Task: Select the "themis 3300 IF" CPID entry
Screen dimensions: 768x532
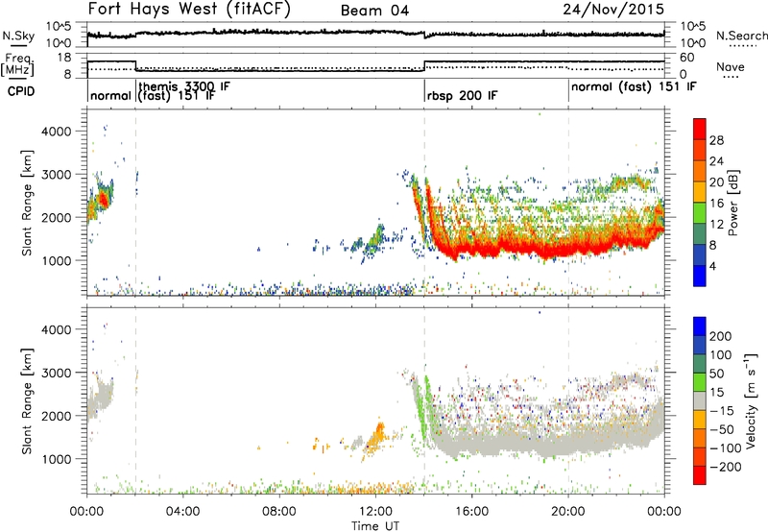Action: [184, 86]
